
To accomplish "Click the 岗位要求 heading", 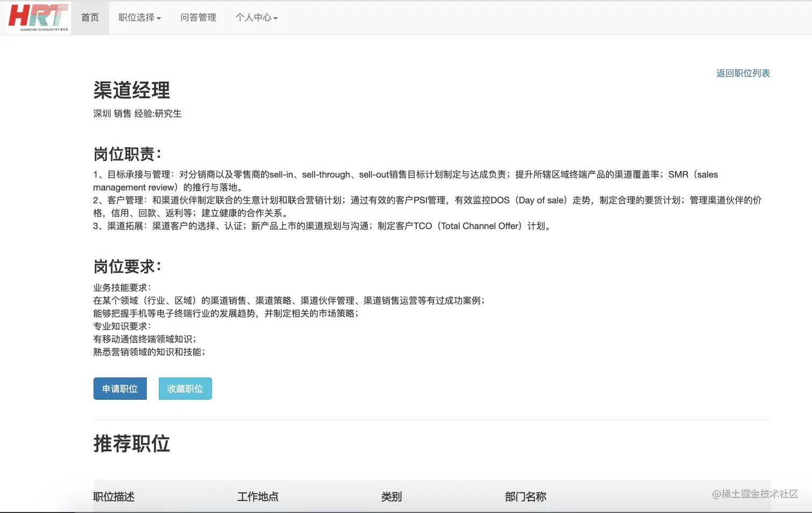I will click(127, 266).
